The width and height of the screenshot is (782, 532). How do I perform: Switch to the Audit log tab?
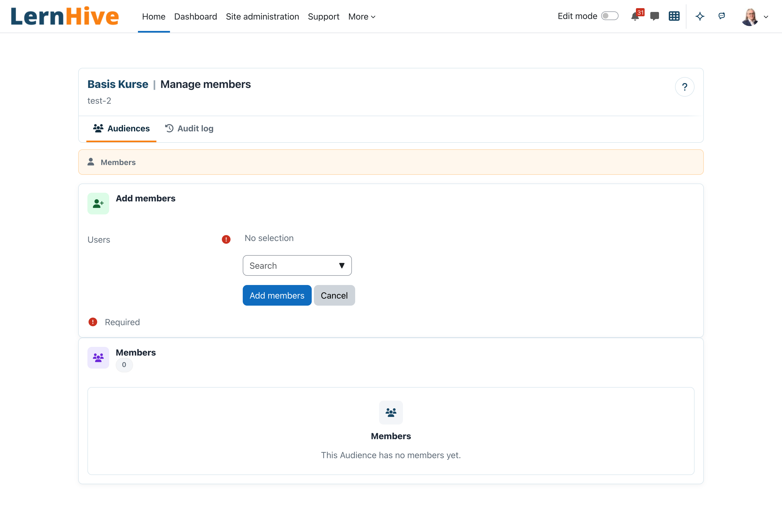coord(189,128)
